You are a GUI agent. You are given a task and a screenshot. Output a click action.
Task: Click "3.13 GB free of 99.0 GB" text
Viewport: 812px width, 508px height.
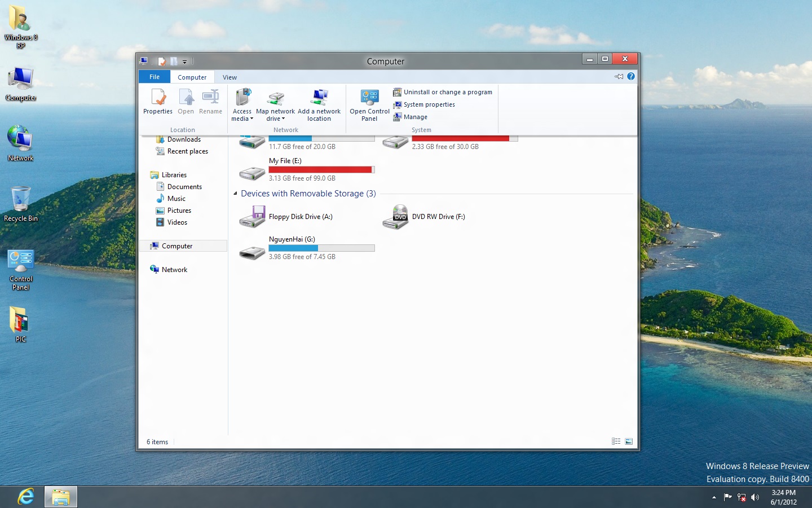[302, 178]
